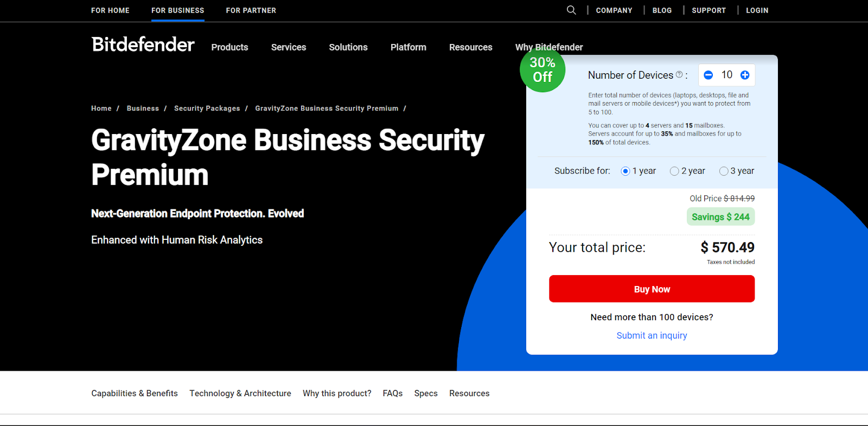Switch to the For Business tab
The width and height of the screenshot is (868, 426).
pyautogui.click(x=178, y=10)
